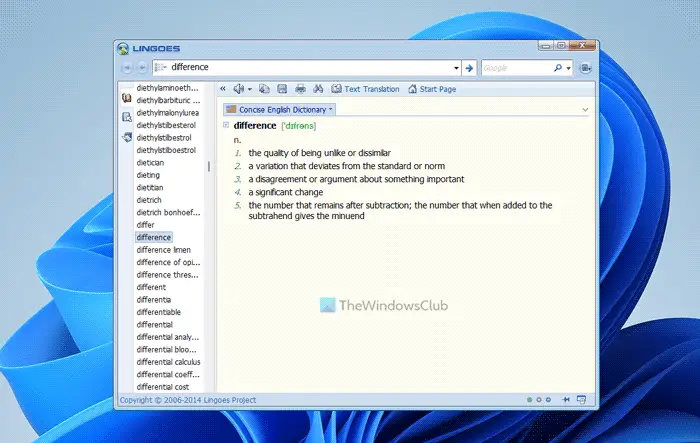This screenshot has height=443, width=700.
Task: Click the phonetic transcription in green brackets
Action: coord(299,126)
